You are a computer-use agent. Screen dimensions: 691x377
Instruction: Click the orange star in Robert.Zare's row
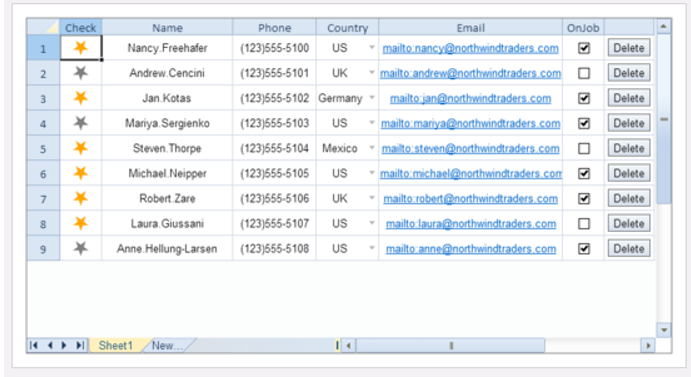point(81,198)
